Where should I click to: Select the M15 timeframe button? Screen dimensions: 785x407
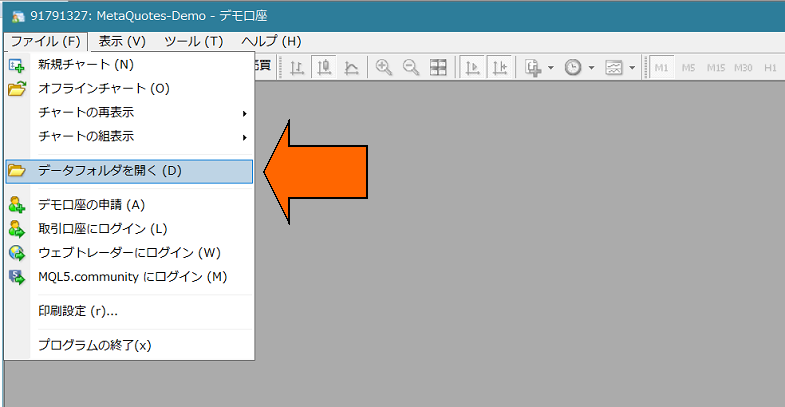(716, 67)
